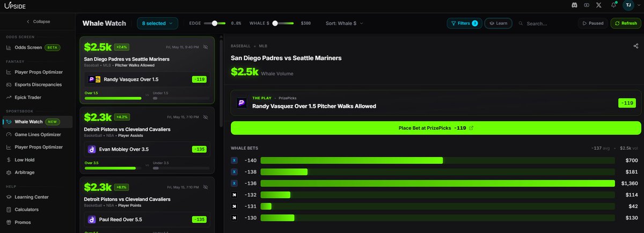644x233 pixels.
Task: Click the Low Hold dollar icon
Action: [9, 159]
